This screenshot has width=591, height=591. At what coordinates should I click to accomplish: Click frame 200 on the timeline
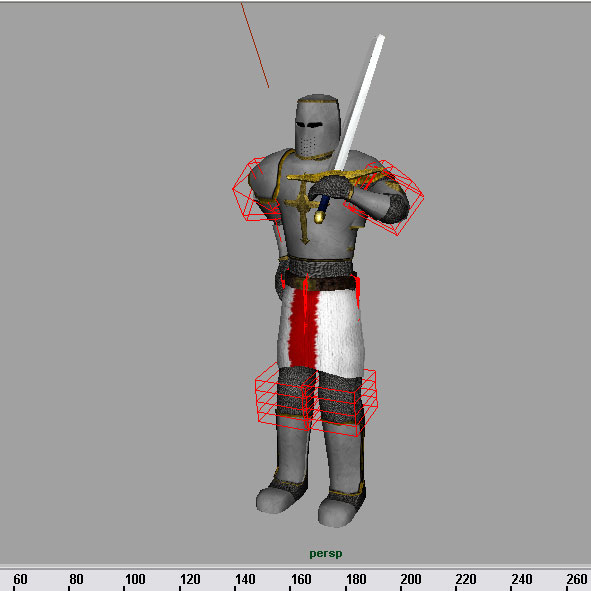pos(411,579)
